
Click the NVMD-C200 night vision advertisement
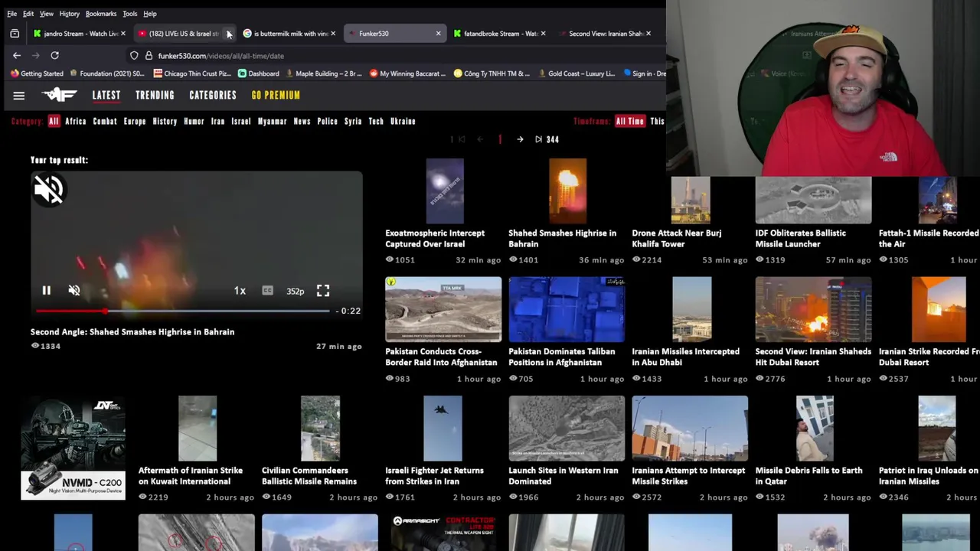[73, 448]
